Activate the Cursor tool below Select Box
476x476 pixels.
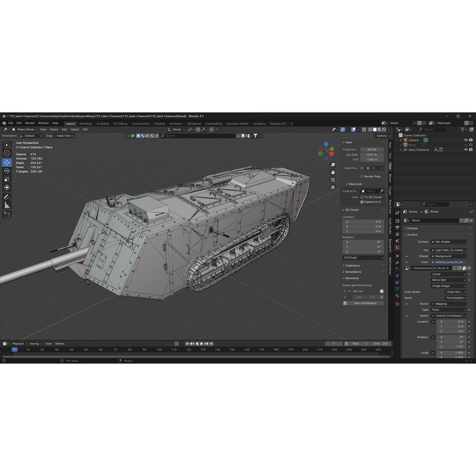(6, 153)
